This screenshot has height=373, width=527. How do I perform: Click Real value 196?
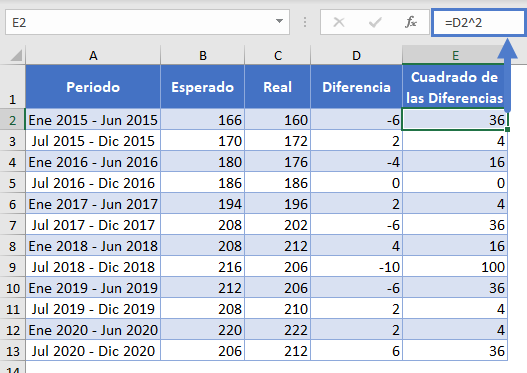278,204
